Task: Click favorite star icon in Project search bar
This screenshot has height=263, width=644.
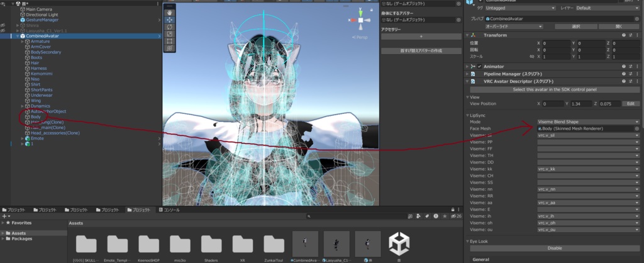Action: point(445,216)
